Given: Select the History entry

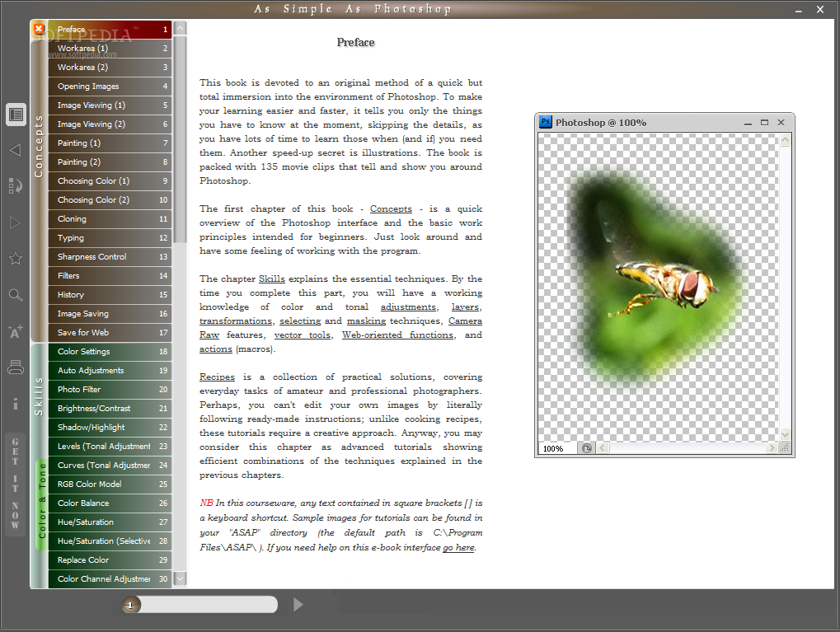Looking at the screenshot, I should click(110, 295).
